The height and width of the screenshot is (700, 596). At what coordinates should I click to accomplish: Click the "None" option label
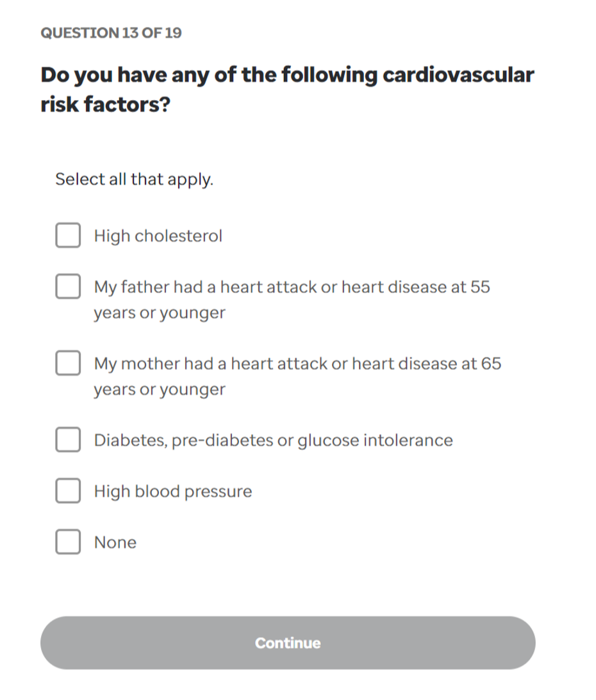[115, 542]
